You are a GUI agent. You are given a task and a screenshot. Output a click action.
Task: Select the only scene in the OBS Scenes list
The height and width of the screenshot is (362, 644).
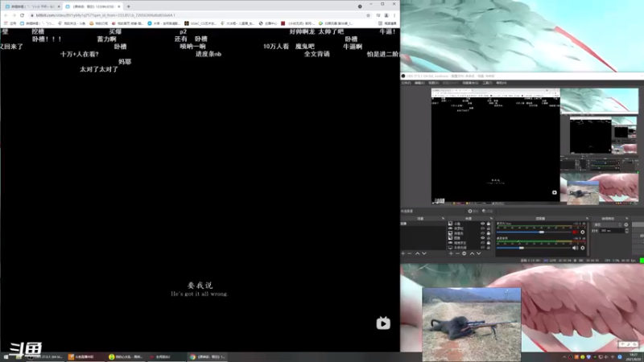click(423, 224)
